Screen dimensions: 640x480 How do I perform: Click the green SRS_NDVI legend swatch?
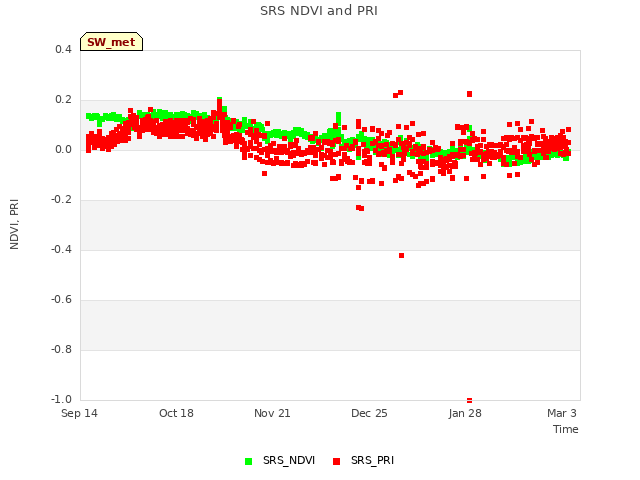(248, 461)
